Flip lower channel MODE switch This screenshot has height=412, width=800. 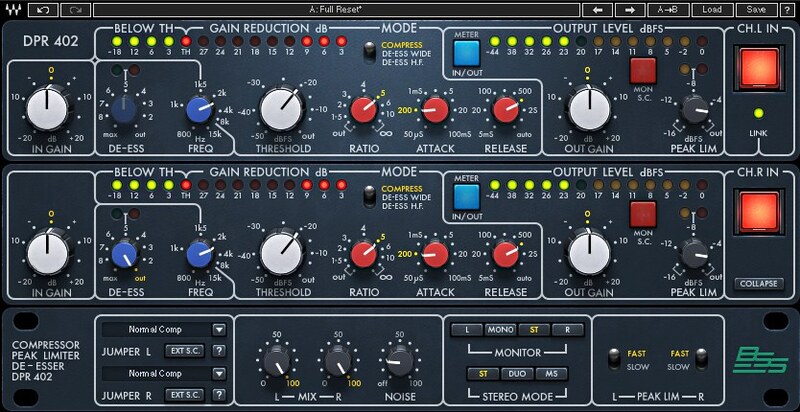[371, 197]
